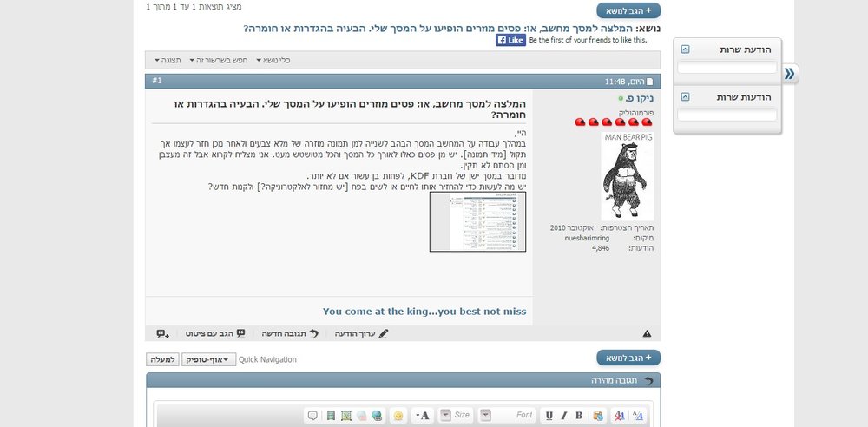Click the input field under 'הודעת שרות'
Viewport: 868px width, 427px height.
point(727,68)
